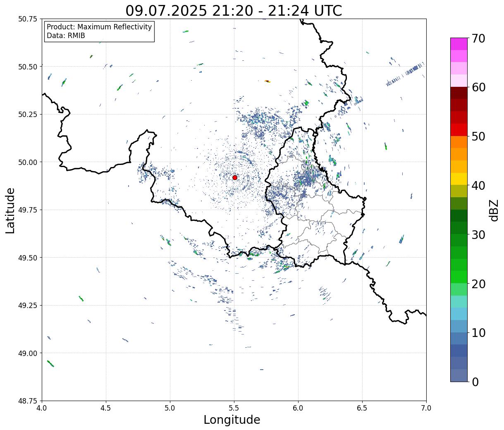Click the latitude tick label 48.75
Image resolution: width=504 pixels, height=430 pixels.
point(28,401)
